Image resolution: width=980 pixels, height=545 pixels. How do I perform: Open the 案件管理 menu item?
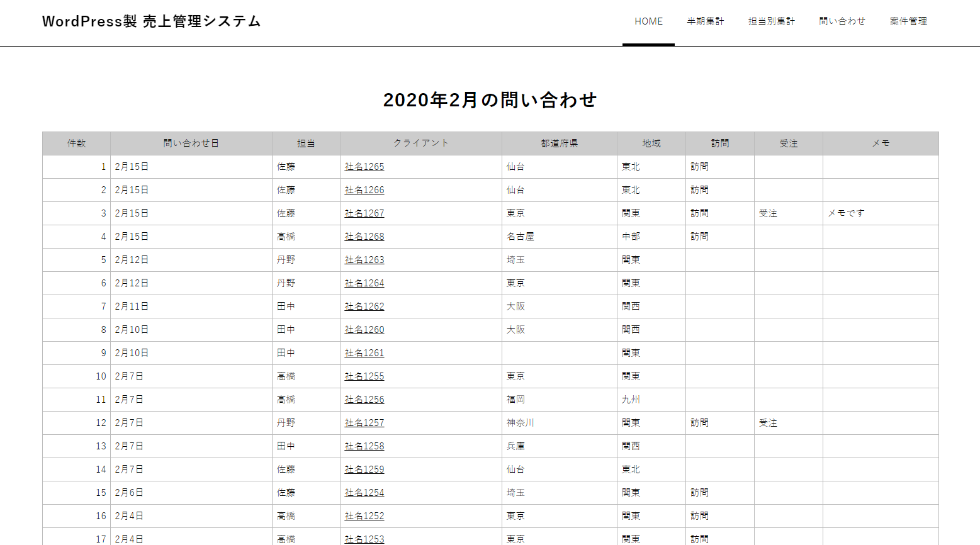tap(908, 21)
